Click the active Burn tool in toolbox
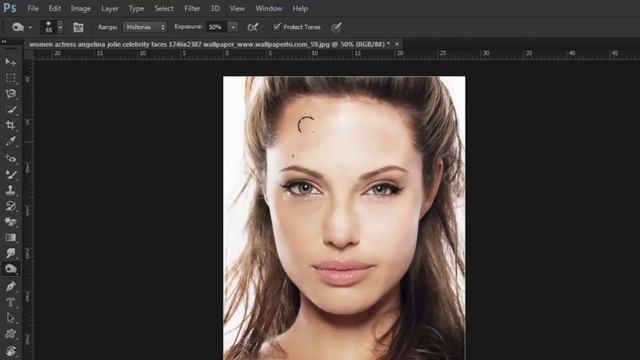 tap(11, 269)
